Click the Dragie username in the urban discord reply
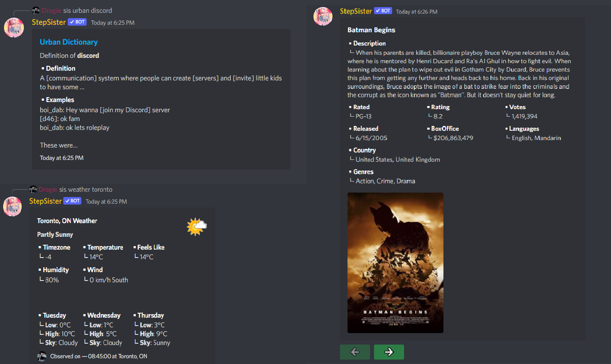The height and width of the screenshot is (364, 611). click(x=51, y=11)
